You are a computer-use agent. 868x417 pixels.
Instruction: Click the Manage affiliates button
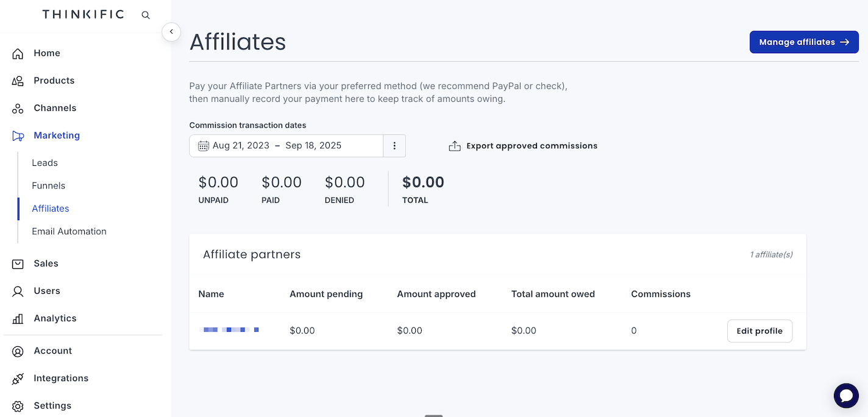804,41
